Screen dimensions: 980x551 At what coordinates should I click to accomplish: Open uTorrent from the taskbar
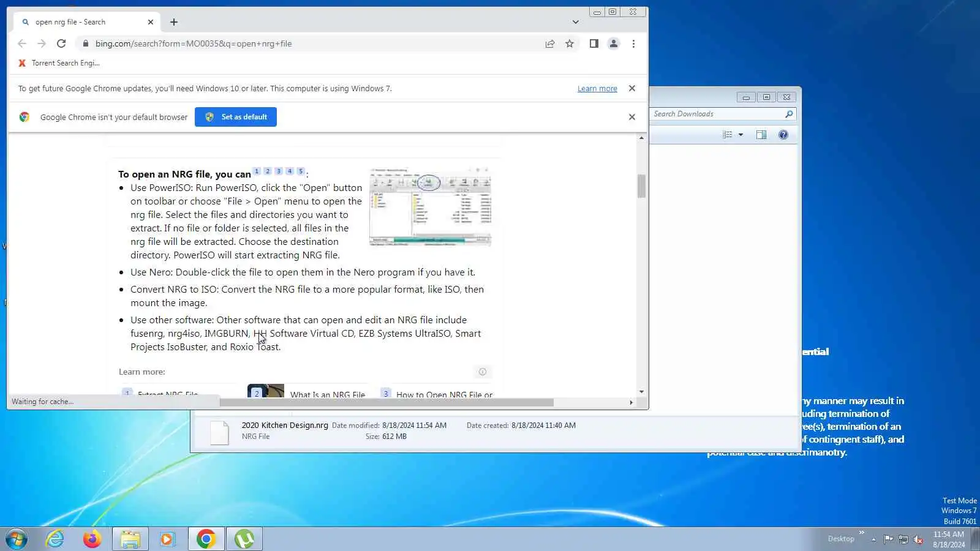(x=244, y=539)
